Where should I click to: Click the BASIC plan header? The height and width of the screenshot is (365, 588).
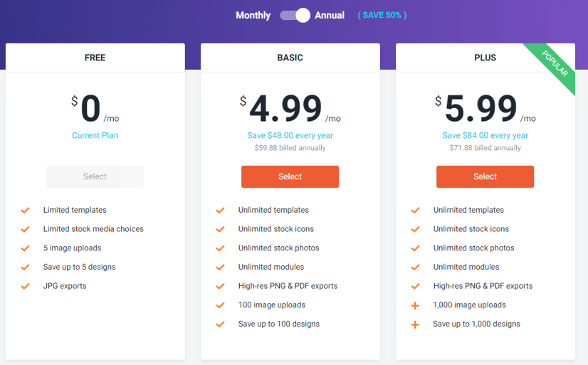290,58
